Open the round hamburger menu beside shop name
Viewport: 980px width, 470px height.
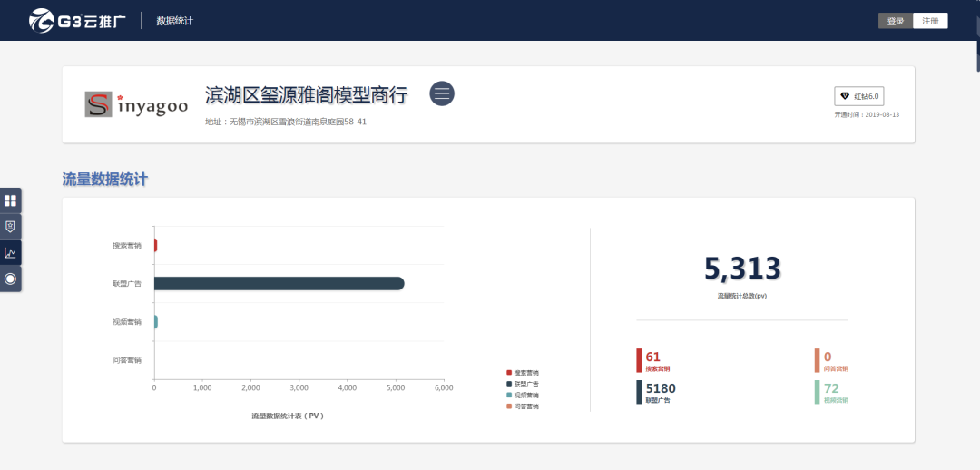[441, 93]
